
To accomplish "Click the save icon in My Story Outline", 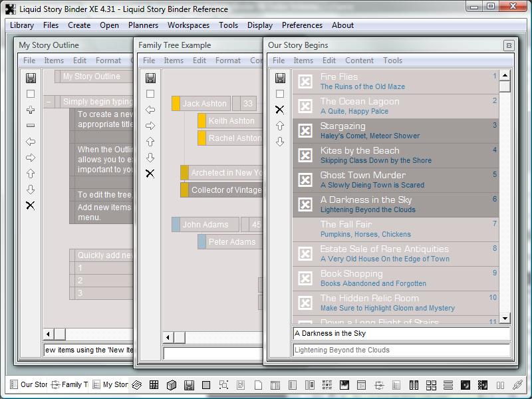I will (x=31, y=78).
